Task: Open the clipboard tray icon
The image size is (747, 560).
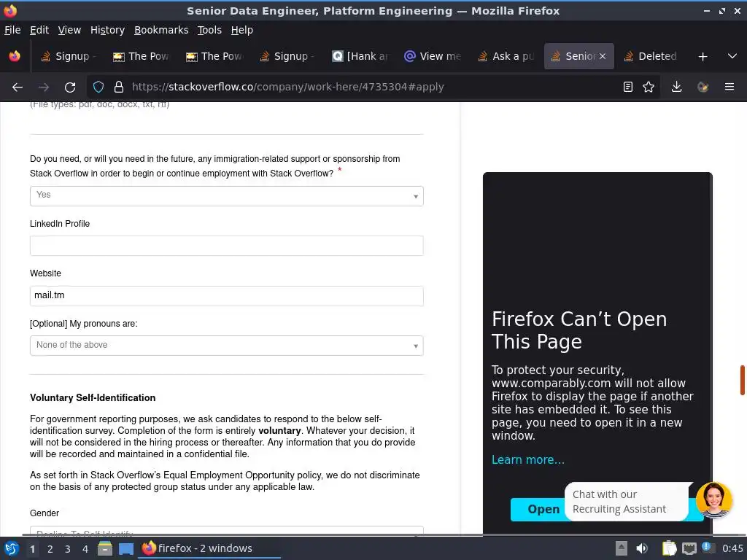Action: tap(669, 548)
